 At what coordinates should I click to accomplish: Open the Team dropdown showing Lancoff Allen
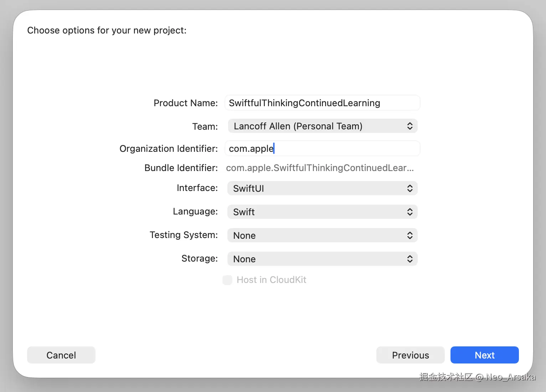(x=317, y=126)
